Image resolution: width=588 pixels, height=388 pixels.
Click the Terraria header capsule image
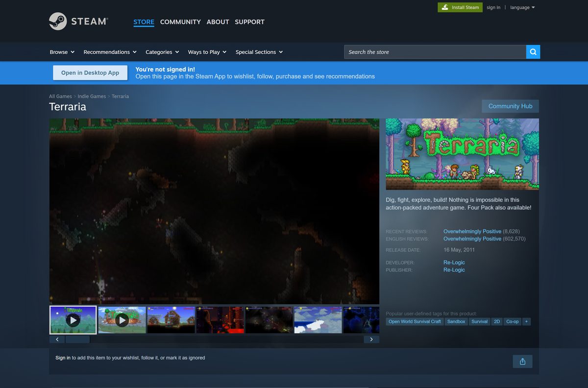click(x=462, y=154)
